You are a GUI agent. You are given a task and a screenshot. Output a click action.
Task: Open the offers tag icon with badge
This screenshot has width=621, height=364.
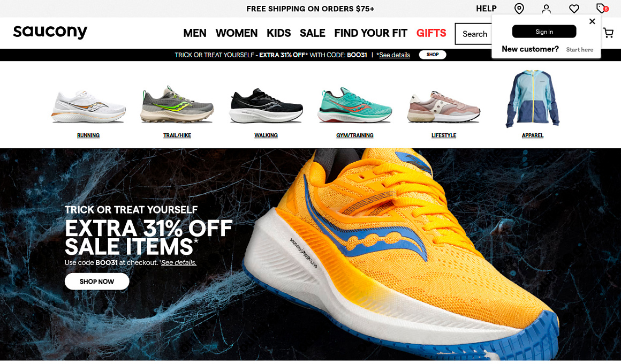(602, 8)
